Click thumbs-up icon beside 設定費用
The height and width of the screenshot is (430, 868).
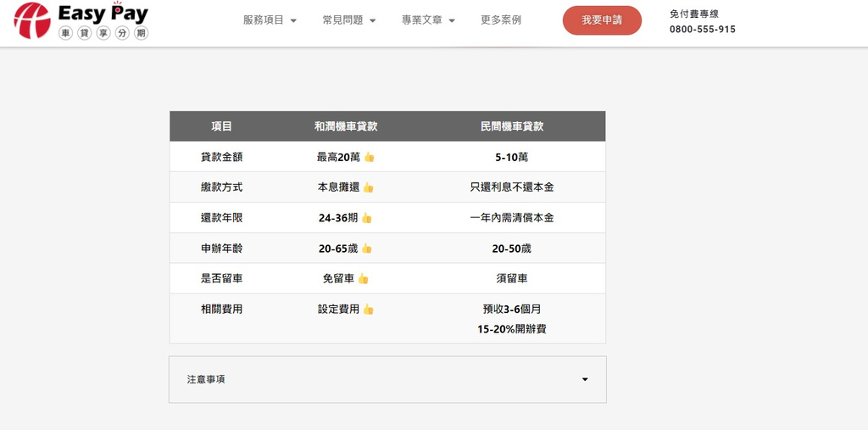pos(368,310)
